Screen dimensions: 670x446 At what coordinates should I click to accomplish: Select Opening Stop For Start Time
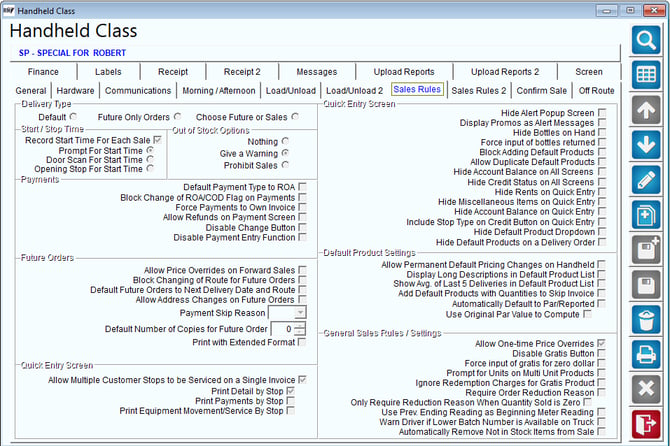click(x=150, y=169)
